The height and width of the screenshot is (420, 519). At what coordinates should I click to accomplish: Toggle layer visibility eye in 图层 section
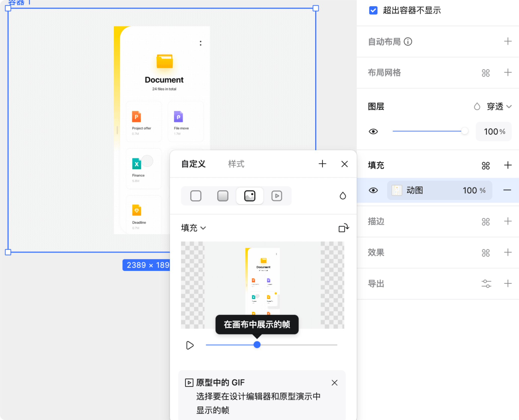coord(374,131)
